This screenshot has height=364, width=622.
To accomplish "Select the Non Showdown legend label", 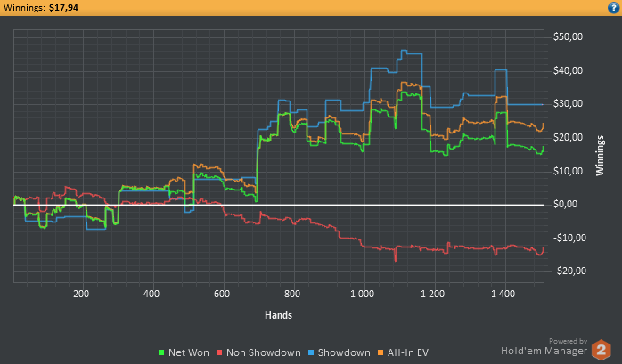I will [x=264, y=352].
